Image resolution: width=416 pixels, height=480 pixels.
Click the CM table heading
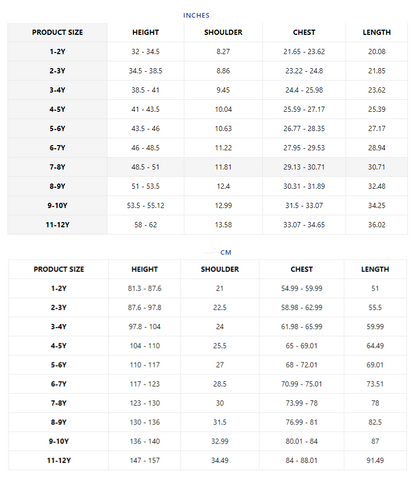point(226,252)
